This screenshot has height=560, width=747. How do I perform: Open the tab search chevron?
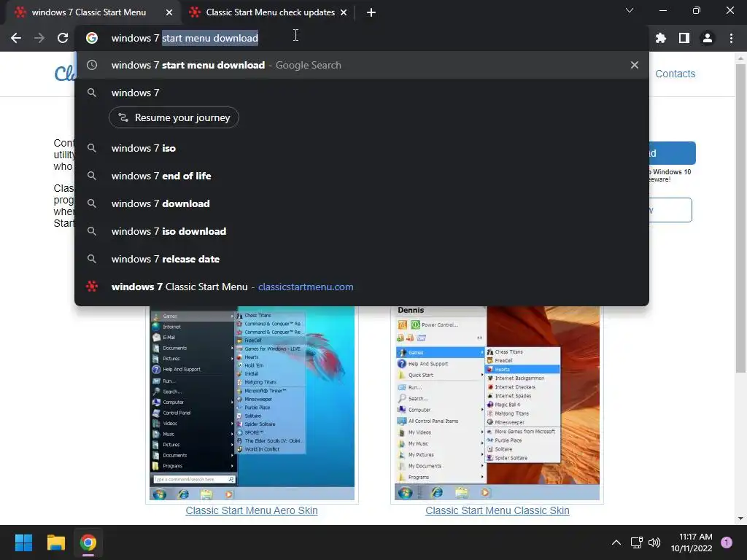[x=630, y=10]
